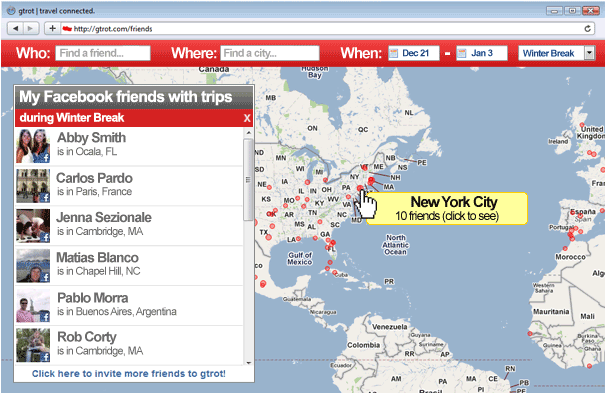606x393 pixels.
Task: Go back with browser back arrow
Action: pos(15,29)
